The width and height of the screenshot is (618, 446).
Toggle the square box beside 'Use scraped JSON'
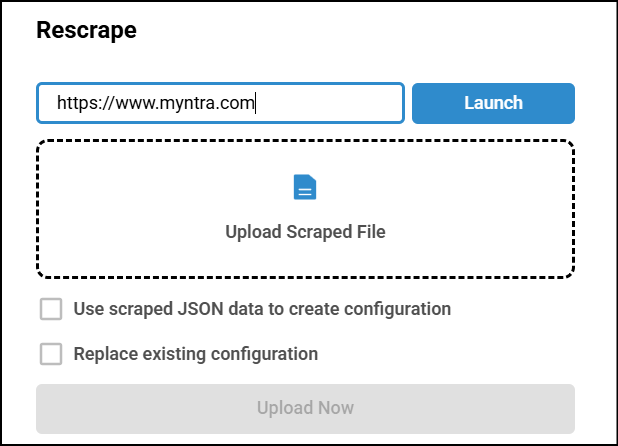pos(51,309)
